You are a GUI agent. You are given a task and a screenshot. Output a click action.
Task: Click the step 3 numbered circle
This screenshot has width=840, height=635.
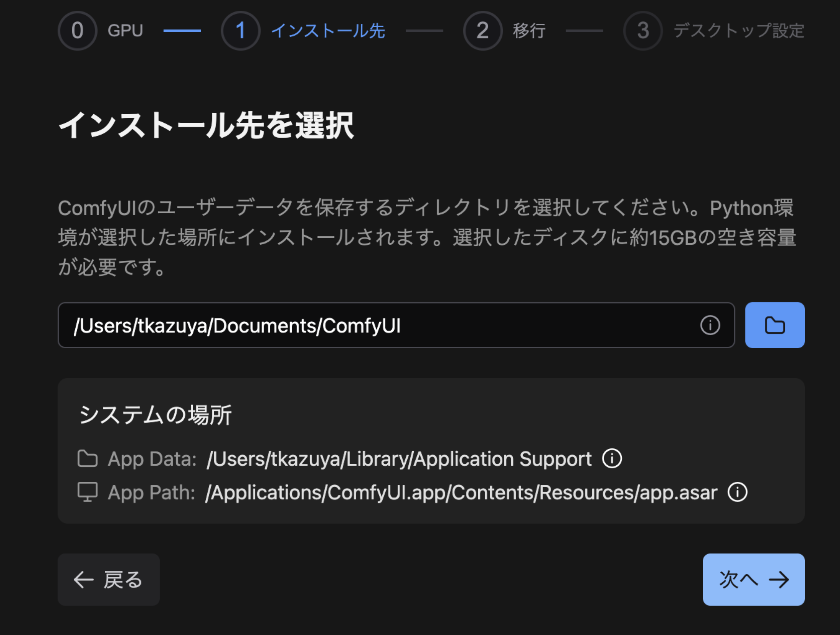click(x=643, y=31)
